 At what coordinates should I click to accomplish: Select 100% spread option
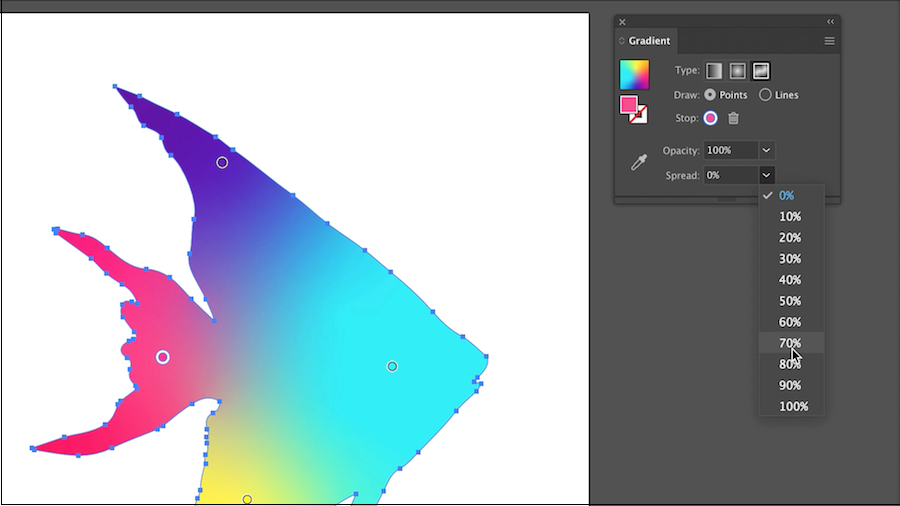point(792,406)
